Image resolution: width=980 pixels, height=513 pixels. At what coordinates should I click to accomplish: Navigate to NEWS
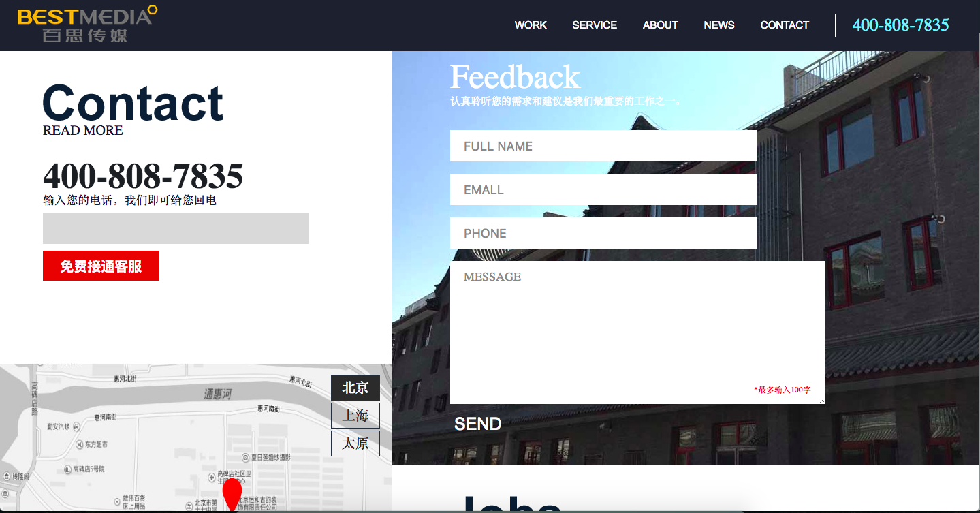[x=719, y=25]
